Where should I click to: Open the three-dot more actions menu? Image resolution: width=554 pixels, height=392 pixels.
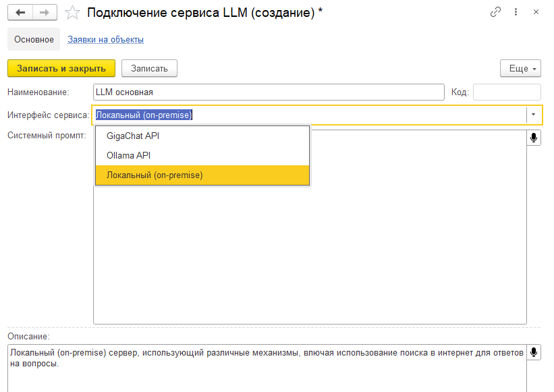516,11
